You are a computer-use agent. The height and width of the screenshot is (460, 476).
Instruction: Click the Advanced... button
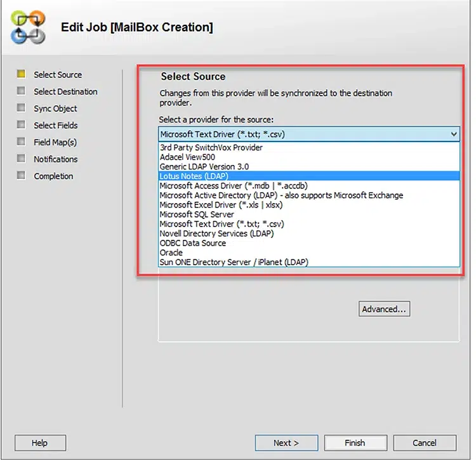pos(384,309)
